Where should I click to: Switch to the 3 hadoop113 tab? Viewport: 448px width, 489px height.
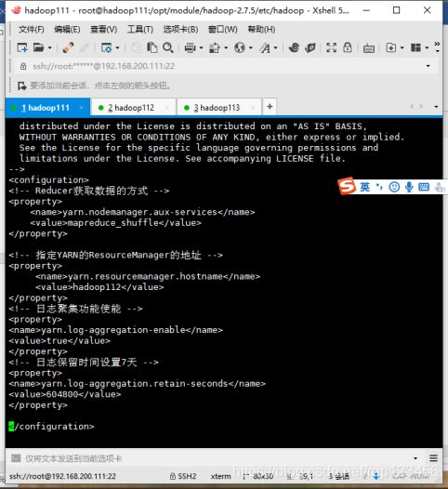click(x=219, y=108)
